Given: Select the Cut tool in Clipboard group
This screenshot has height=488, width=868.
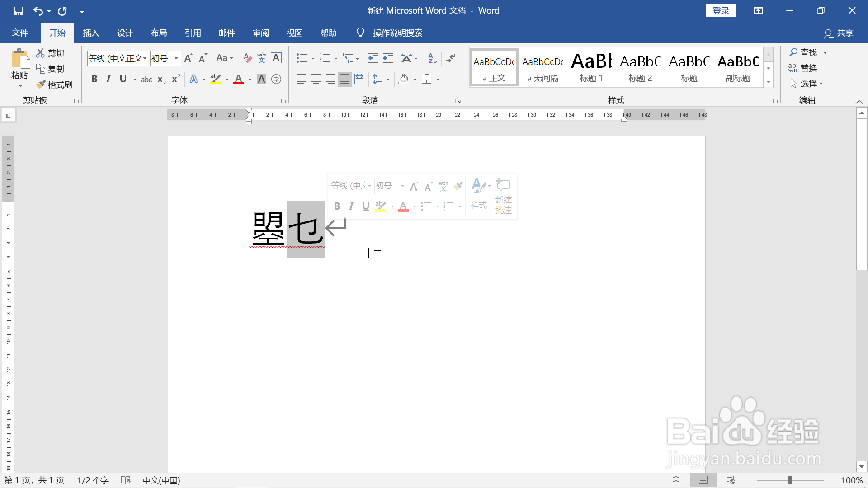Looking at the screenshot, I should coord(50,52).
